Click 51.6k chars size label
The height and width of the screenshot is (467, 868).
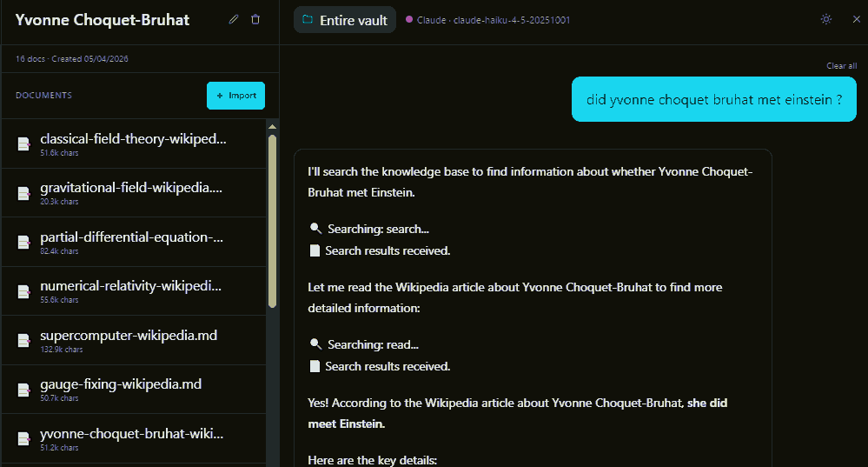pos(59,153)
